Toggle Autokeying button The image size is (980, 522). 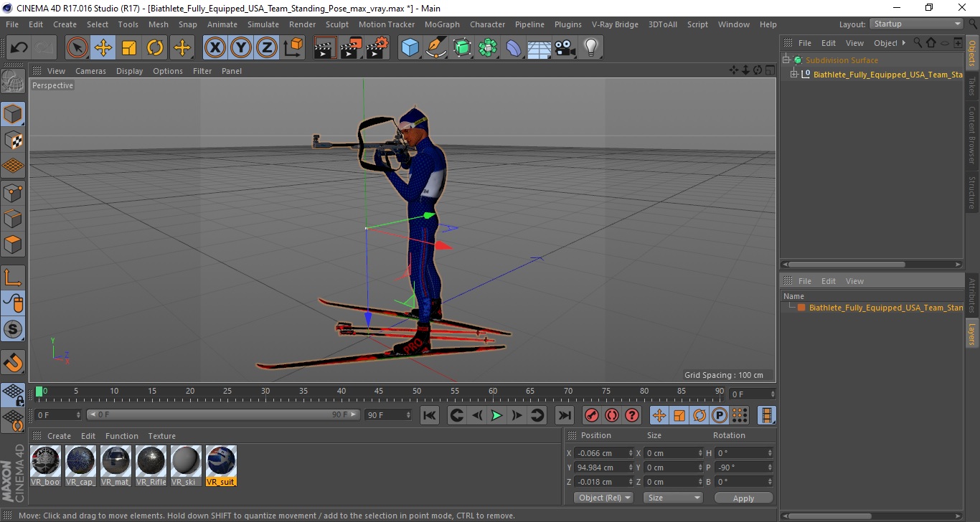[611, 415]
